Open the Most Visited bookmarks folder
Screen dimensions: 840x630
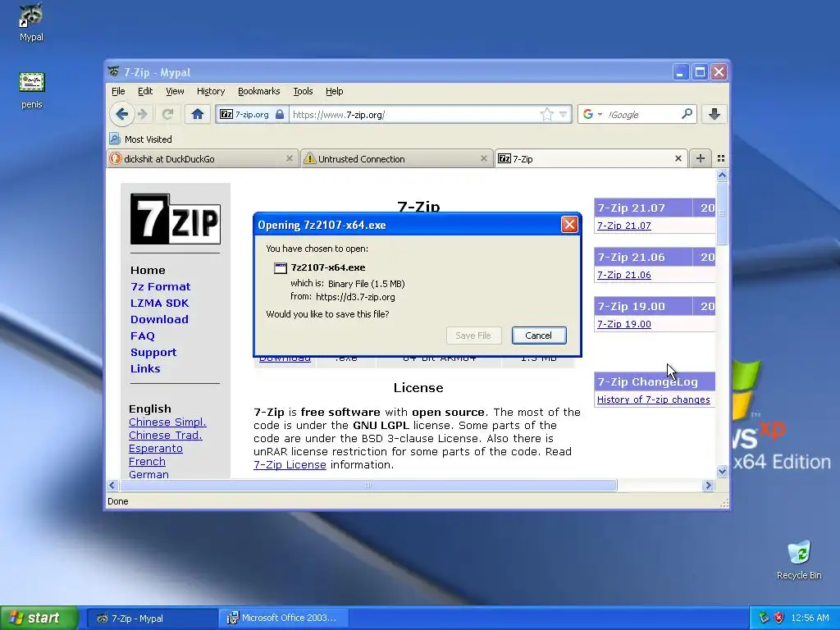click(x=140, y=139)
